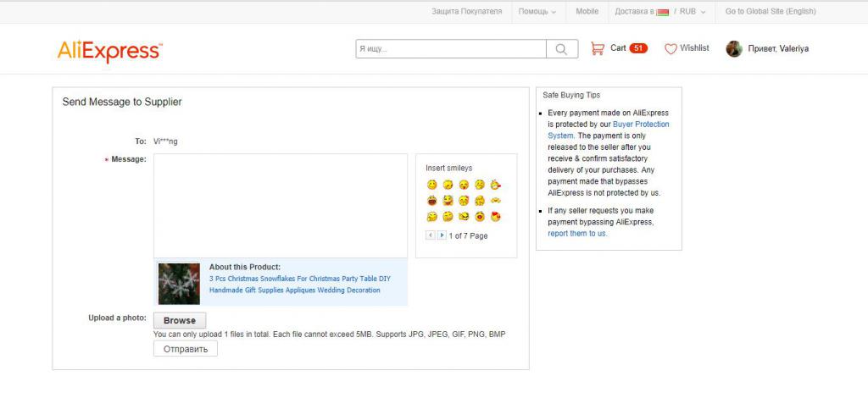The height and width of the screenshot is (415, 868).
Task: Click the About this Product label
Action: (x=245, y=267)
